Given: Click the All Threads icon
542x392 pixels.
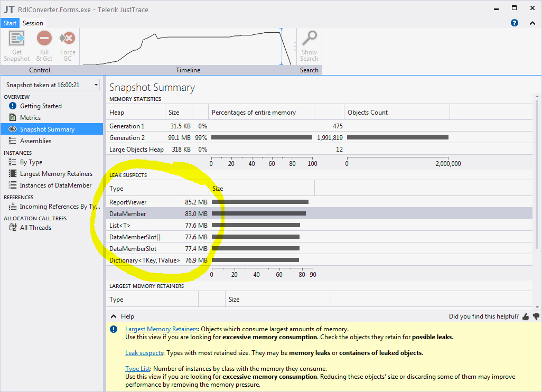Looking at the screenshot, I should [x=13, y=228].
